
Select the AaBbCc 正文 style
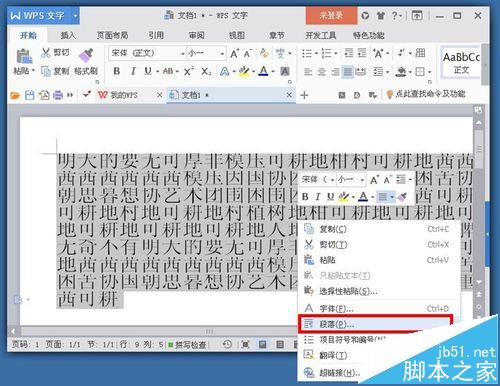[461, 63]
